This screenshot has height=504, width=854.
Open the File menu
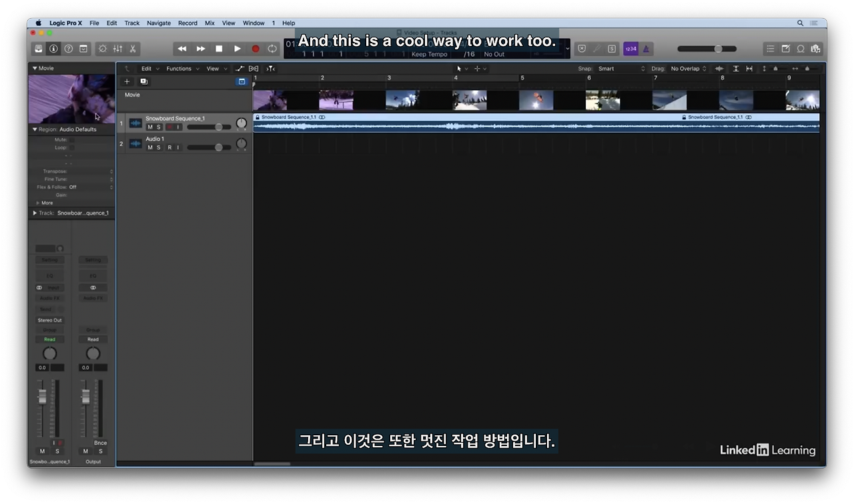(94, 23)
